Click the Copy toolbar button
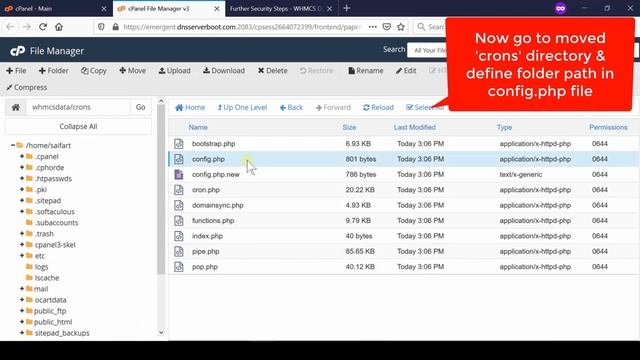Viewport: 640px width, 360px height. (93, 71)
